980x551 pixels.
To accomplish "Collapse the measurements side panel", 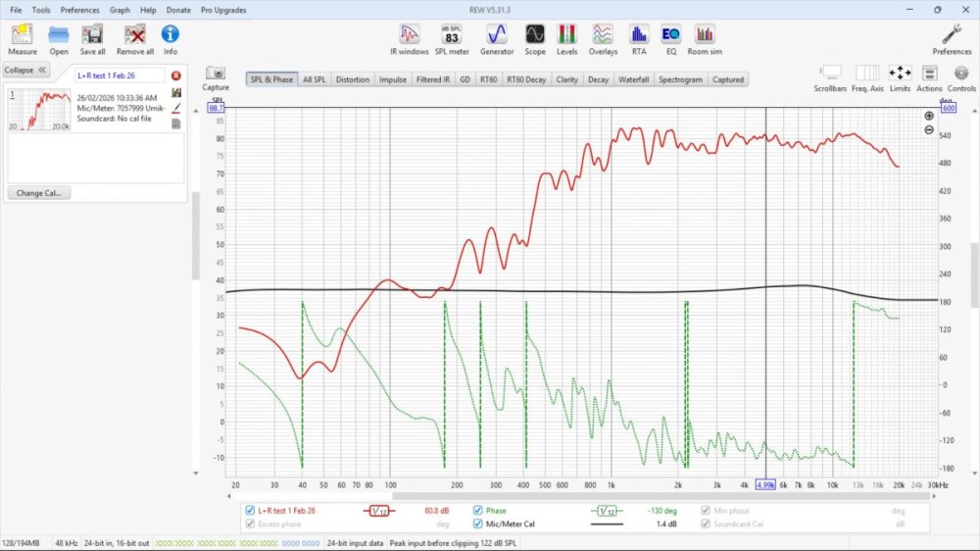I will point(24,71).
